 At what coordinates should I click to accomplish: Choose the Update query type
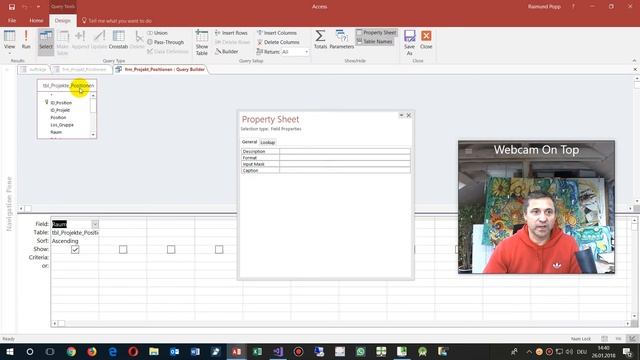[x=99, y=40]
